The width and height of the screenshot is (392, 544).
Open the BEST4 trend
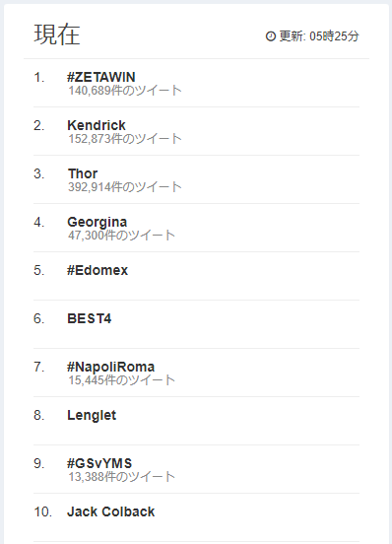click(90, 318)
